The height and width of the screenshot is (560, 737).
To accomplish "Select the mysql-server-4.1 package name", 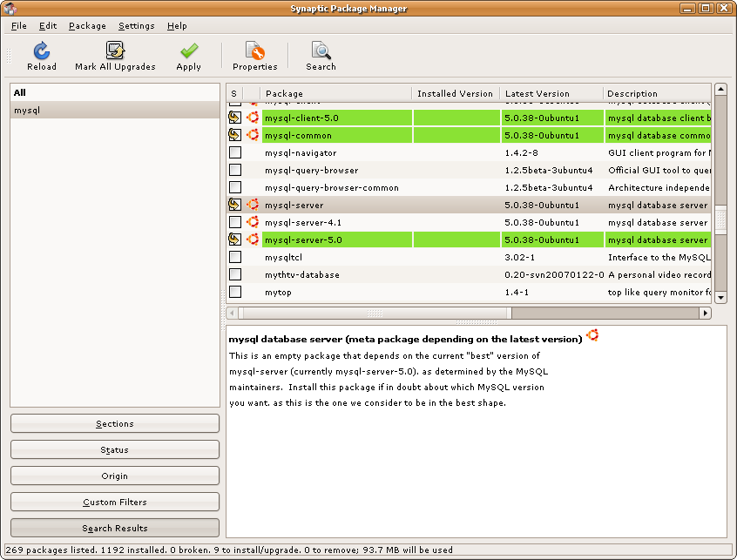I will point(303,222).
